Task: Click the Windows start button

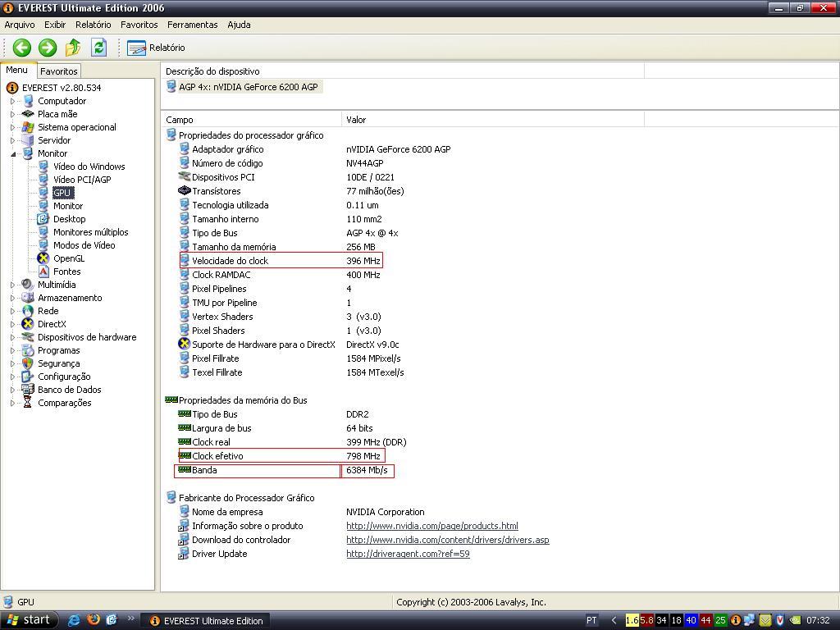Action: 29,620
